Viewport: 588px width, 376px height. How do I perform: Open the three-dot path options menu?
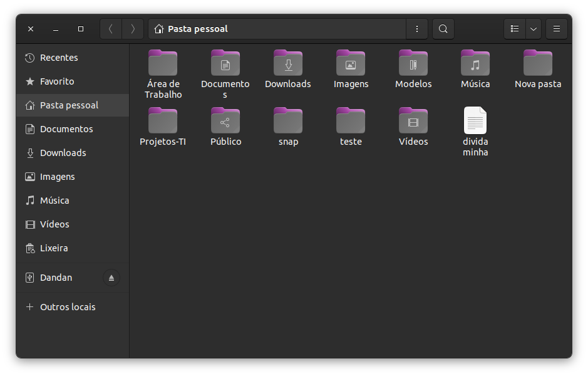click(x=417, y=29)
